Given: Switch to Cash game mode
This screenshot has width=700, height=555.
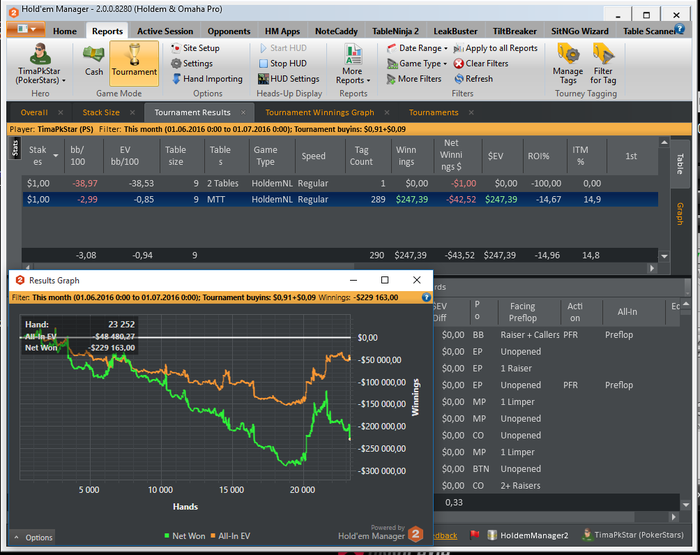Looking at the screenshot, I should 94,61.
